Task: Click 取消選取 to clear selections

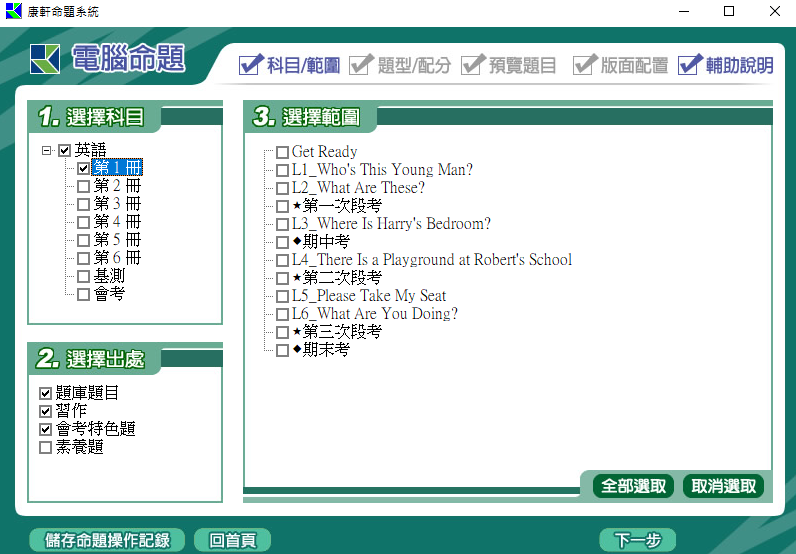Action: tap(723, 486)
